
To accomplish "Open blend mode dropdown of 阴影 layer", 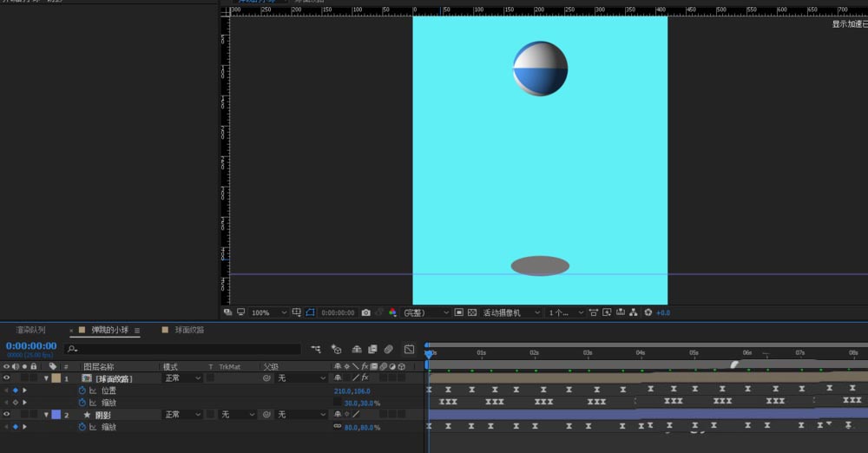I will [x=182, y=414].
